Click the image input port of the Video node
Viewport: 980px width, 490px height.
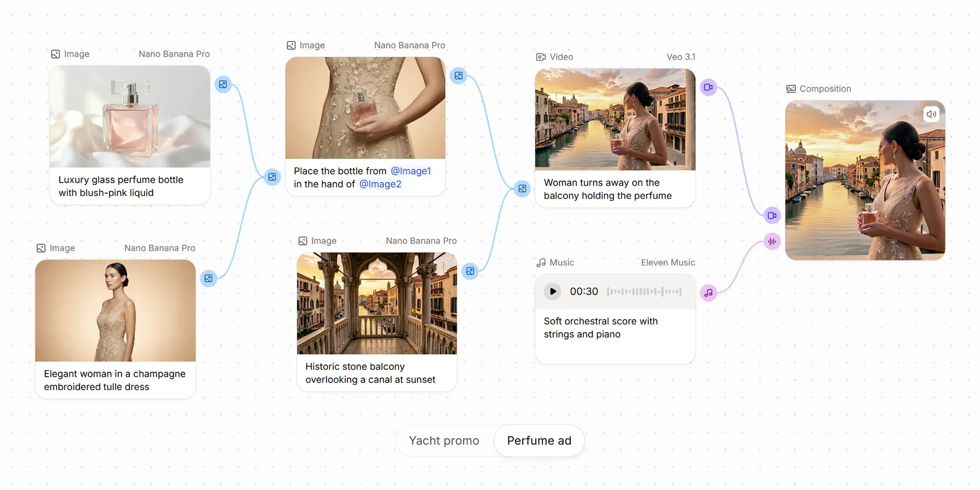522,189
